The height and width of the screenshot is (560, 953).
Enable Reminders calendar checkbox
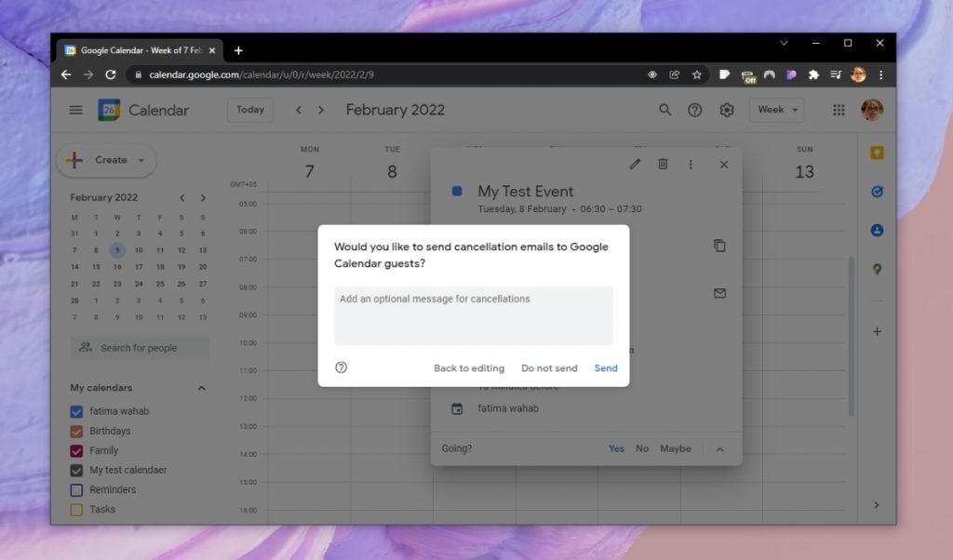pyautogui.click(x=76, y=489)
